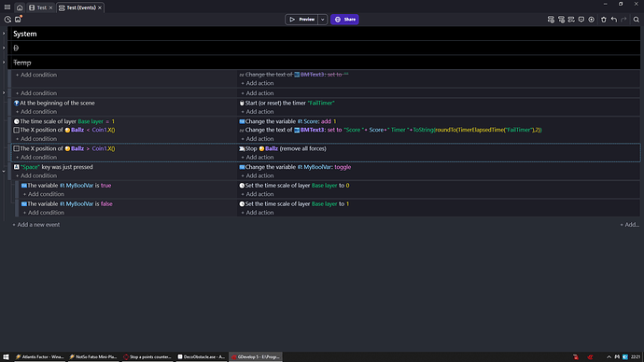Expand the D group

[x=4, y=48]
